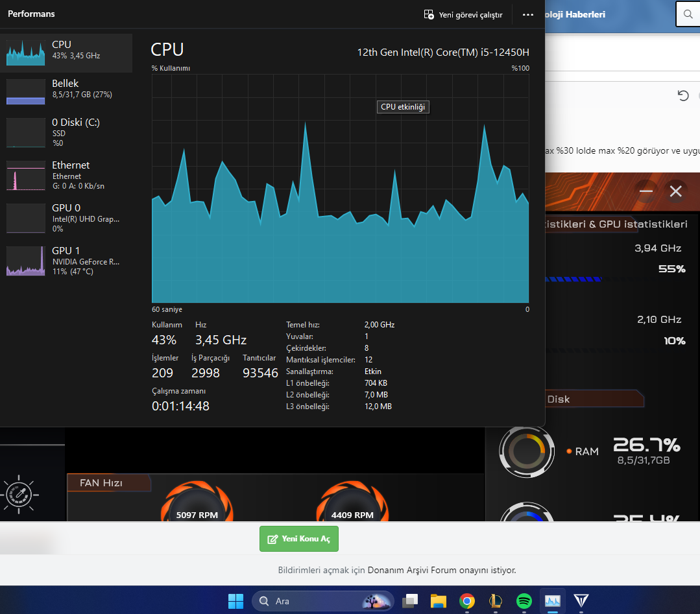Viewport: 700px width, 614px height.
Task: Click the taskbar Ara search box
Action: point(323,601)
